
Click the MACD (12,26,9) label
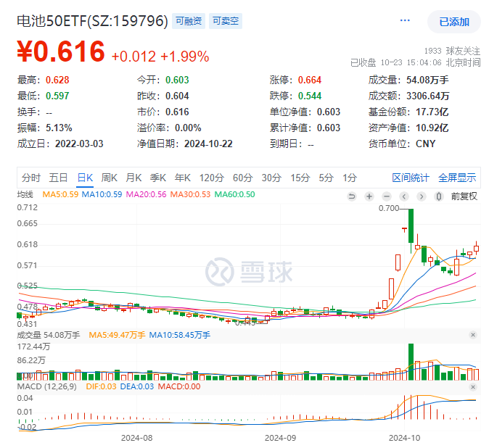pyautogui.click(x=46, y=386)
